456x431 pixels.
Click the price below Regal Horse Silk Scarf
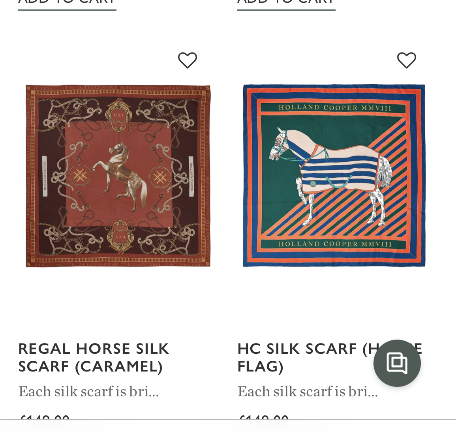click(44, 417)
